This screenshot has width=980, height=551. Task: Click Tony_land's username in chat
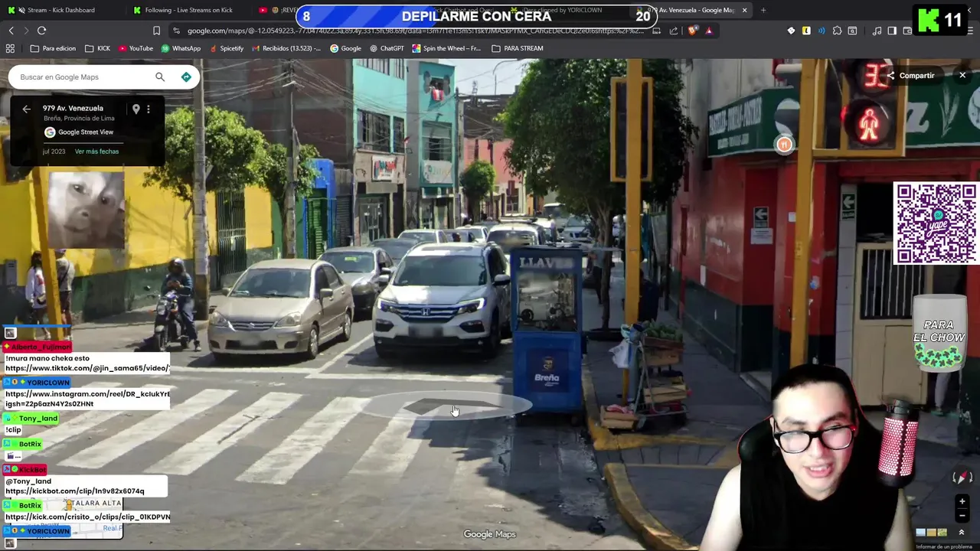(38, 419)
